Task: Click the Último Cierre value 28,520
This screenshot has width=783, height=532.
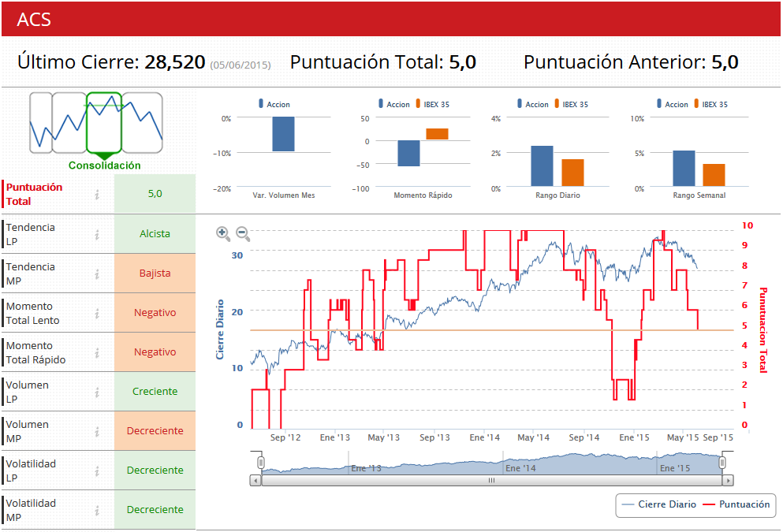Action: (175, 62)
